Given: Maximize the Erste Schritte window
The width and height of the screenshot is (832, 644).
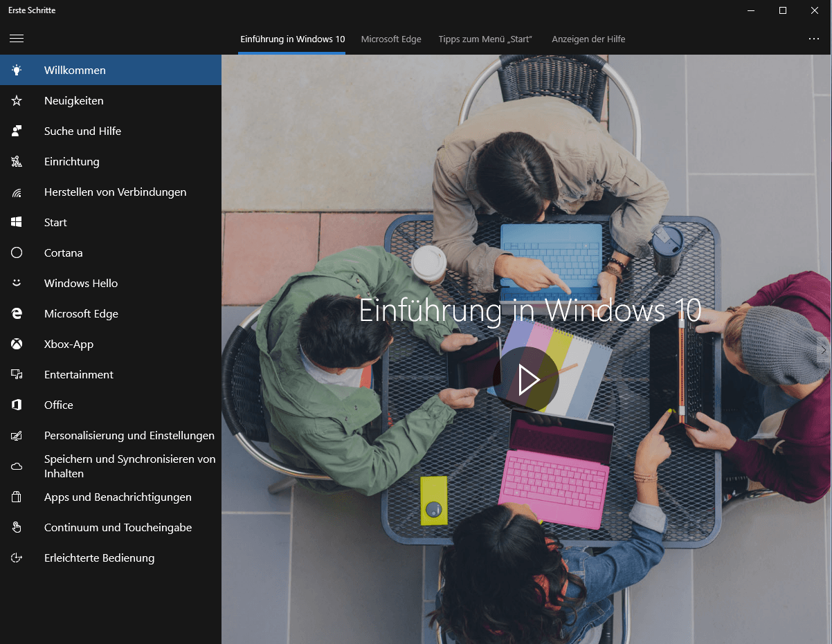Looking at the screenshot, I should (x=783, y=10).
